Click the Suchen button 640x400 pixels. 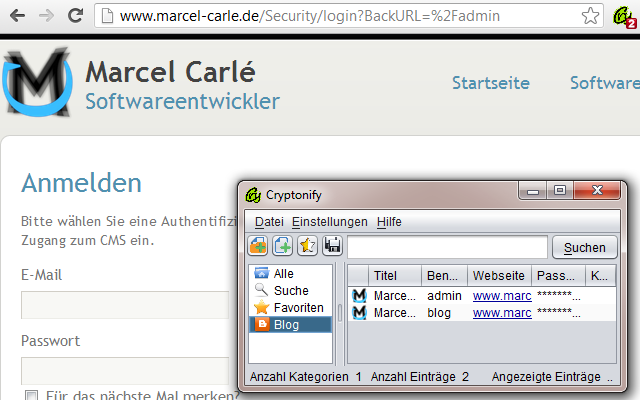click(x=584, y=247)
